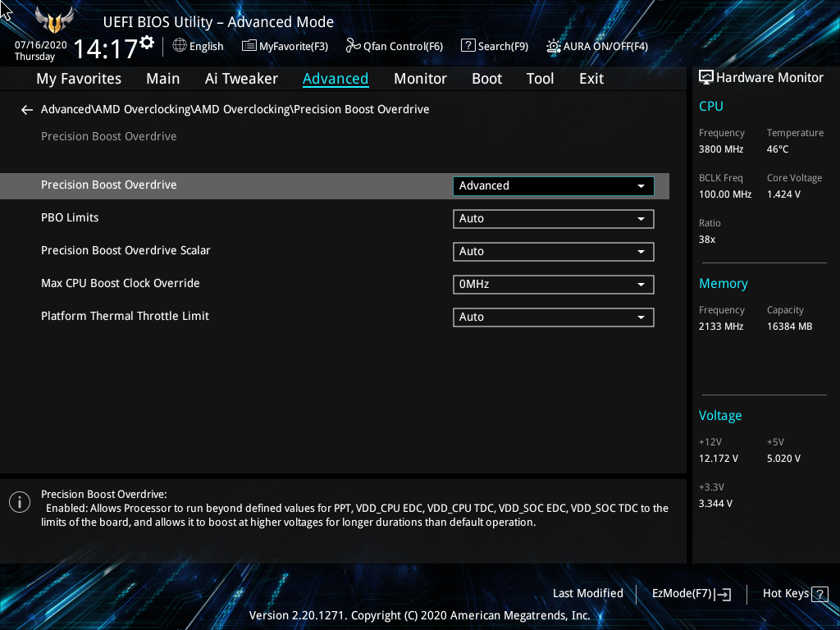Open the Exit tab
The image size is (840, 630).
point(591,79)
